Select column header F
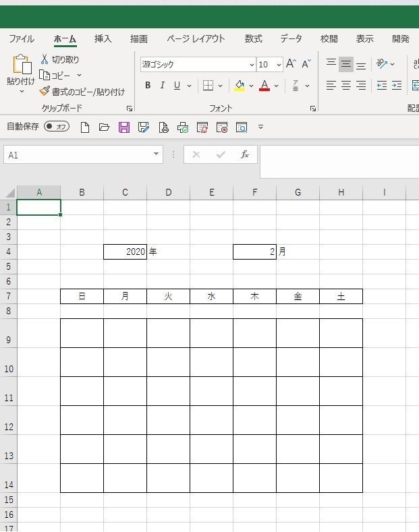This screenshot has height=532, width=419. tap(254, 192)
